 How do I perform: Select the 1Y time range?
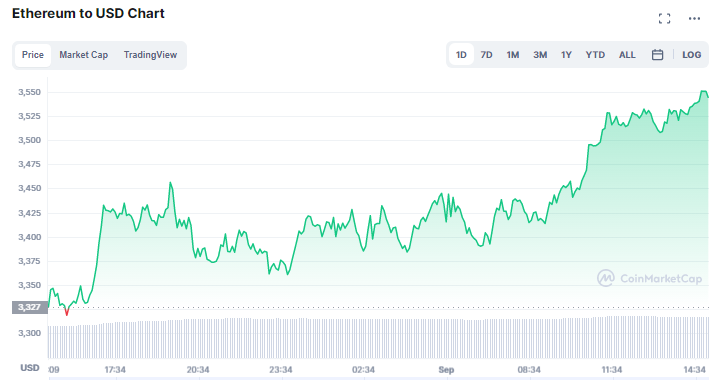click(566, 55)
